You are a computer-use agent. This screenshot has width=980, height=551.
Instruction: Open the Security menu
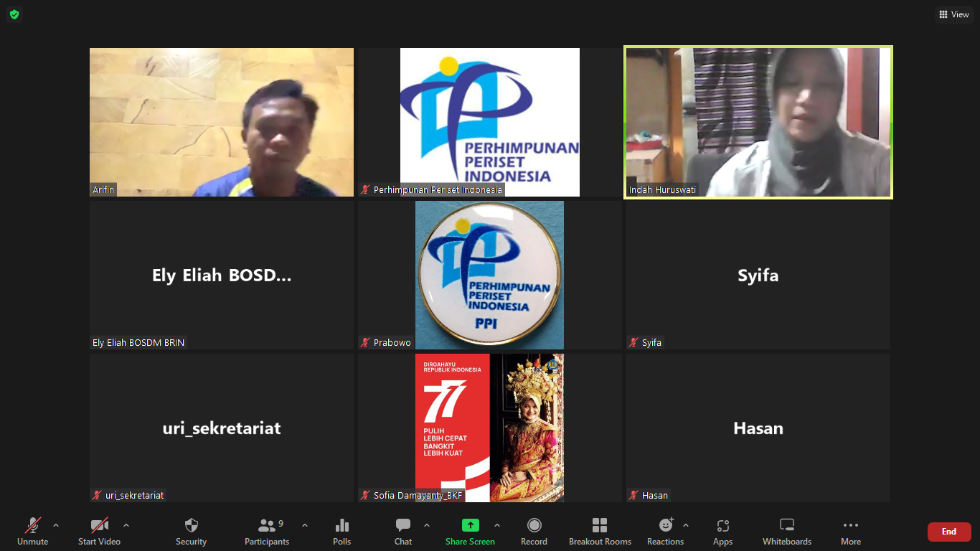pyautogui.click(x=191, y=532)
